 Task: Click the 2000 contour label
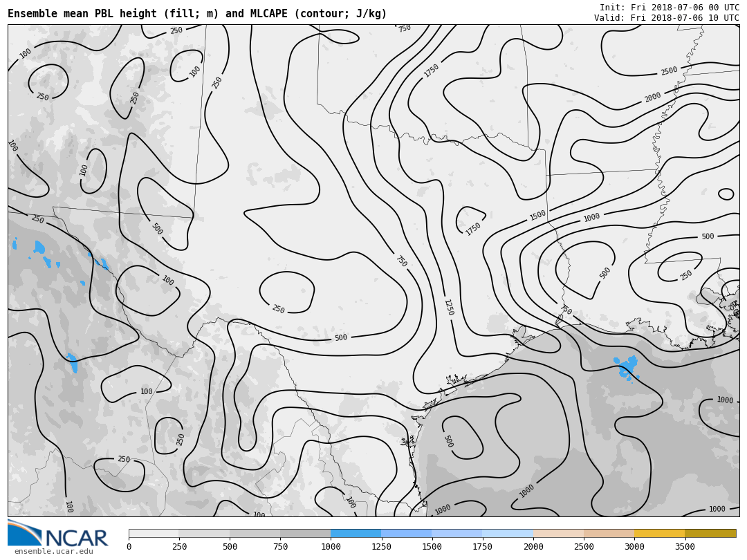[x=652, y=97]
